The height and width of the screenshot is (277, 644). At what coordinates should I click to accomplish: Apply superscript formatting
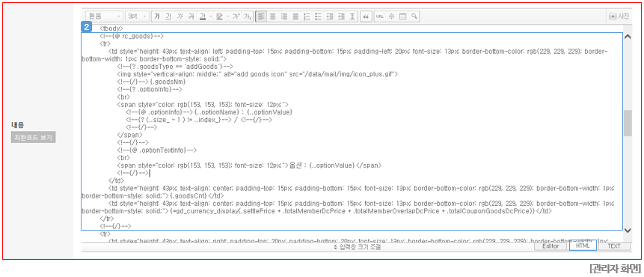pyautogui.click(x=236, y=16)
